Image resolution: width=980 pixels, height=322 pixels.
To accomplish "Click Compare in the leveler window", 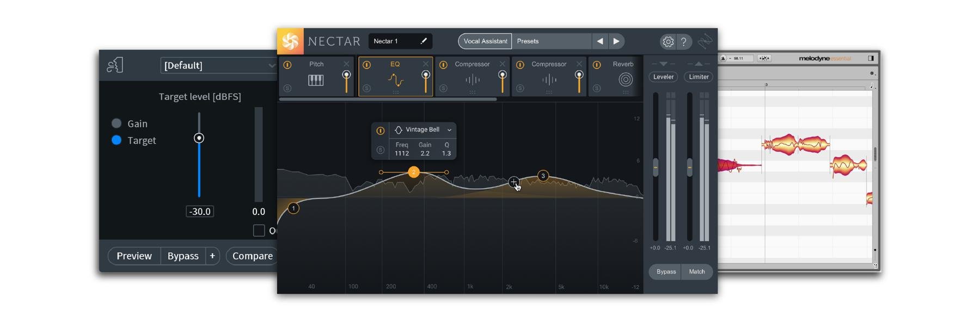I will pyautogui.click(x=253, y=256).
